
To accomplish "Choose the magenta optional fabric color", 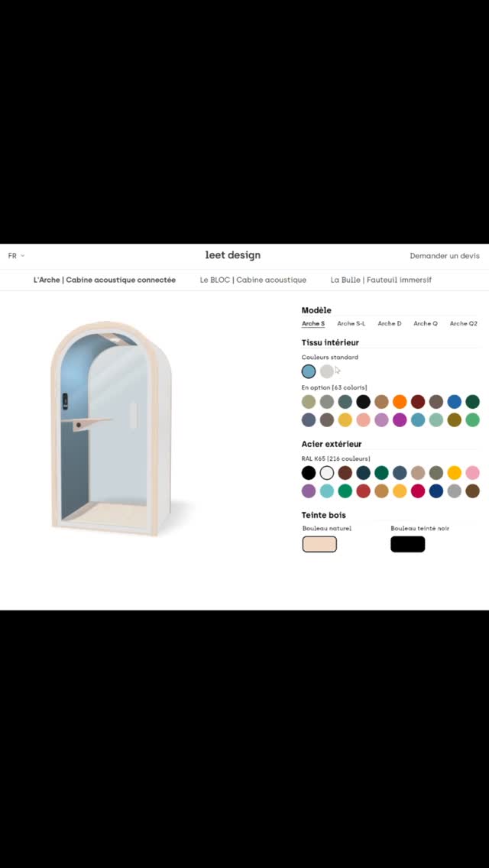I will click(x=400, y=420).
